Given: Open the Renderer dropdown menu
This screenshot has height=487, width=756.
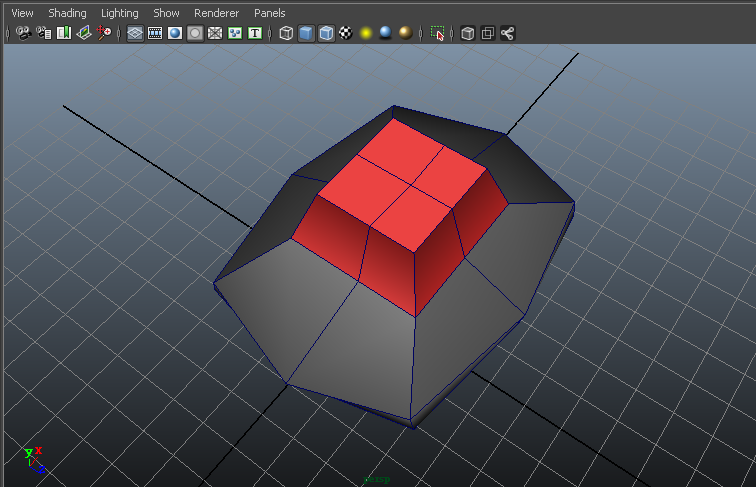Looking at the screenshot, I should [x=216, y=13].
